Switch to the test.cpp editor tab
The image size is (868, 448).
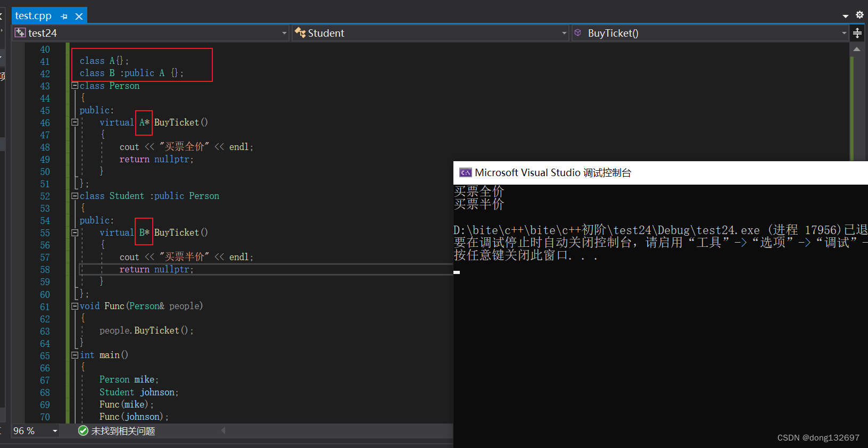[x=33, y=16]
